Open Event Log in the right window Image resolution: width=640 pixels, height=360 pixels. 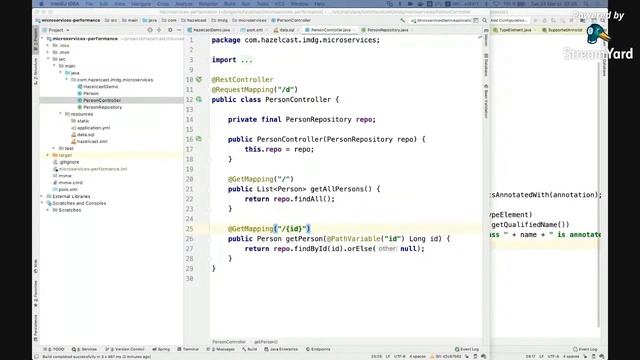[585, 349]
